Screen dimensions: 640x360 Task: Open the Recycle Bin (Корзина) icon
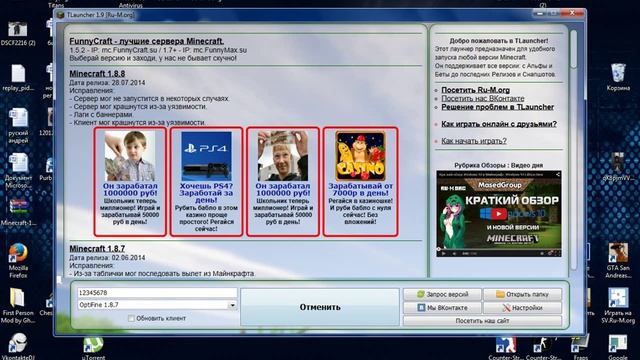[618, 77]
